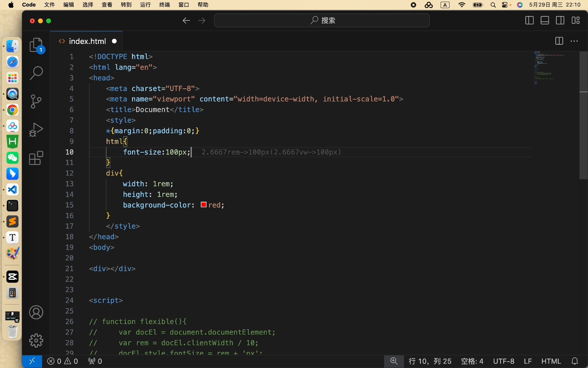
Task: Open Typora from the Dock
Action: point(13,237)
